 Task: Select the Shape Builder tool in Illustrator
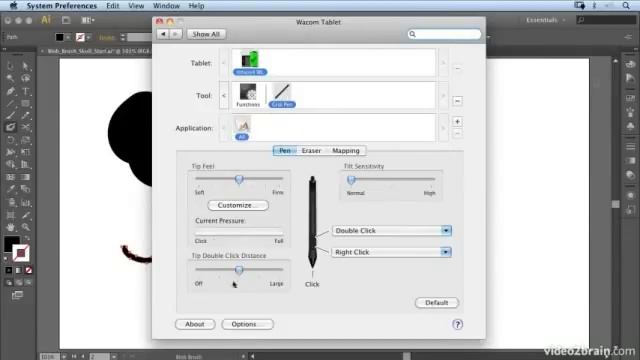pyautogui.click(x=11, y=164)
